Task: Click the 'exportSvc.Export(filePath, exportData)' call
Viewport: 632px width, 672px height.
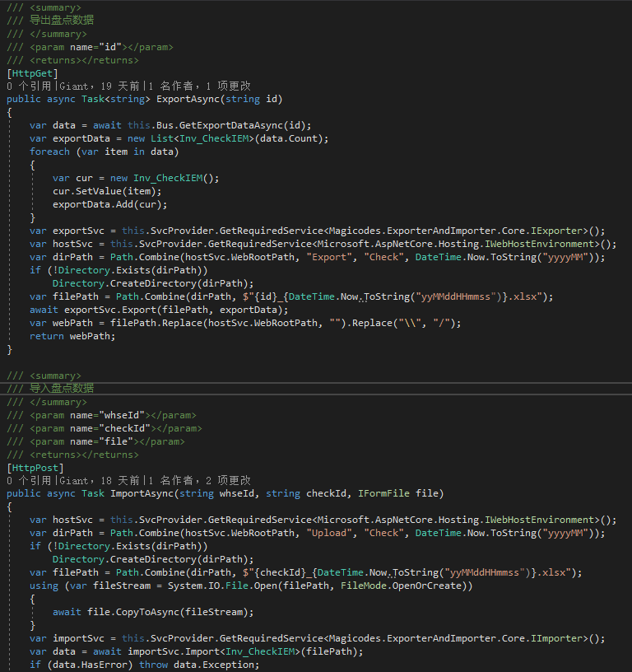Action: tap(174, 310)
